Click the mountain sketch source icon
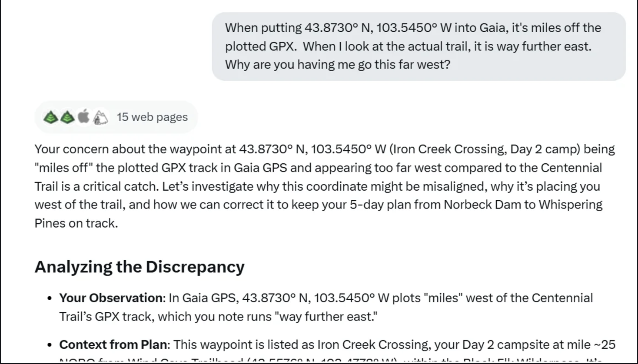638x364 pixels. coord(100,117)
